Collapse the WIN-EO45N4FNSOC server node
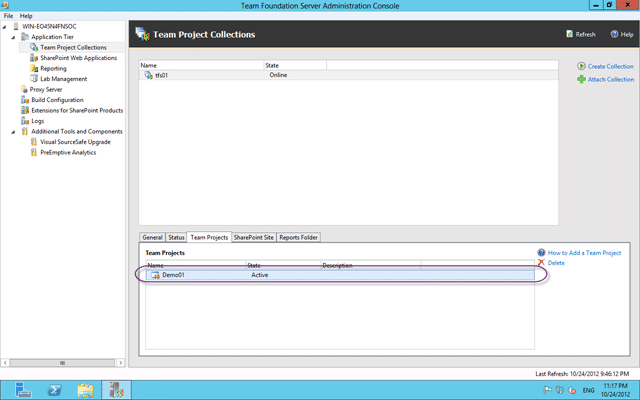Viewport: 640px width, 400px height. click(4, 27)
